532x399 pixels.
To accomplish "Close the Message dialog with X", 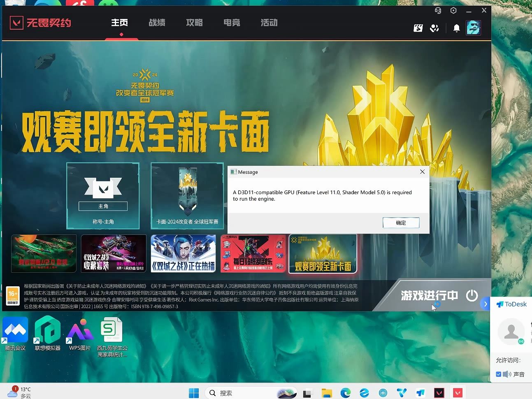I will coord(422,172).
